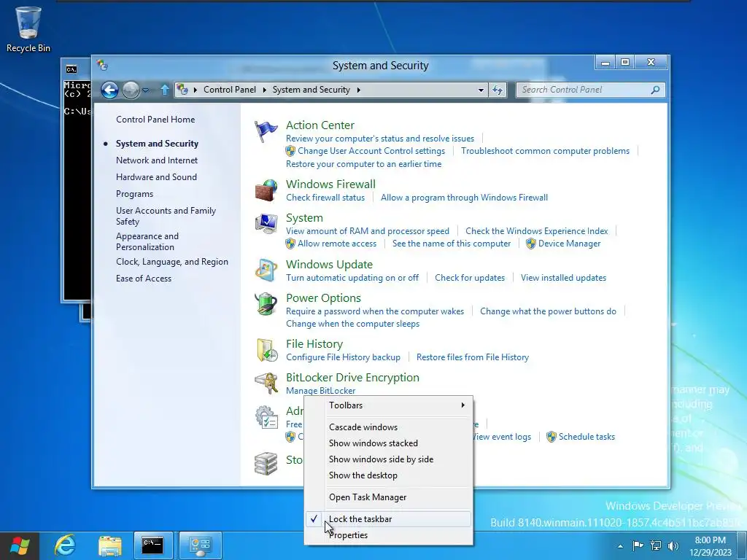Image resolution: width=747 pixels, height=560 pixels.
Task: Open Internet Explorer from the taskbar
Action: [x=65, y=545]
